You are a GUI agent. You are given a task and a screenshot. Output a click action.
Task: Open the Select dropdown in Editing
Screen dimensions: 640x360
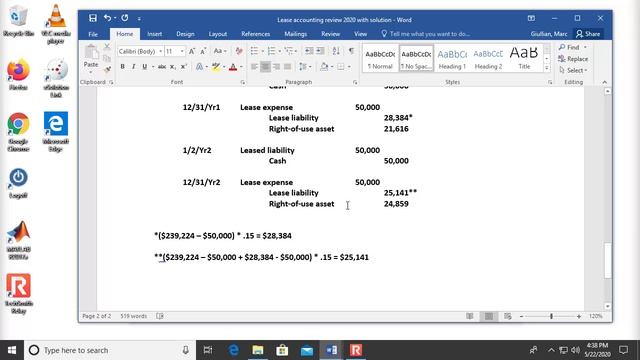coord(573,70)
